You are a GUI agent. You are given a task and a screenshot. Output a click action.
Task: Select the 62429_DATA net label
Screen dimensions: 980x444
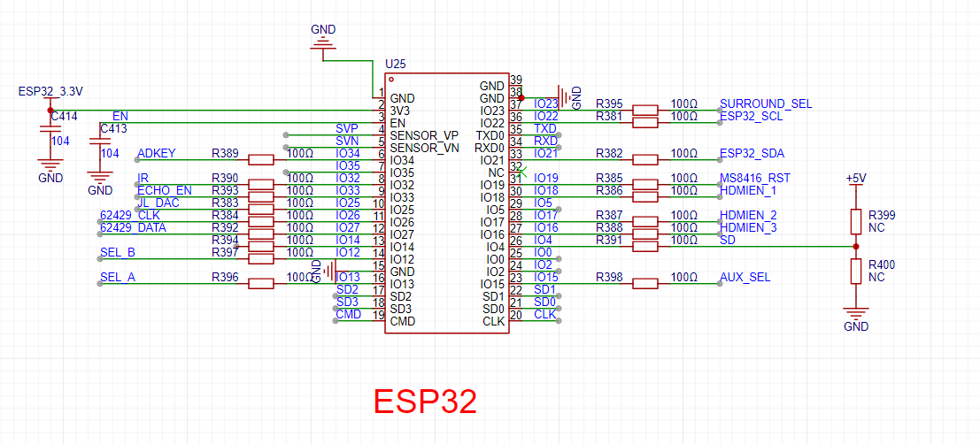pos(133,228)
